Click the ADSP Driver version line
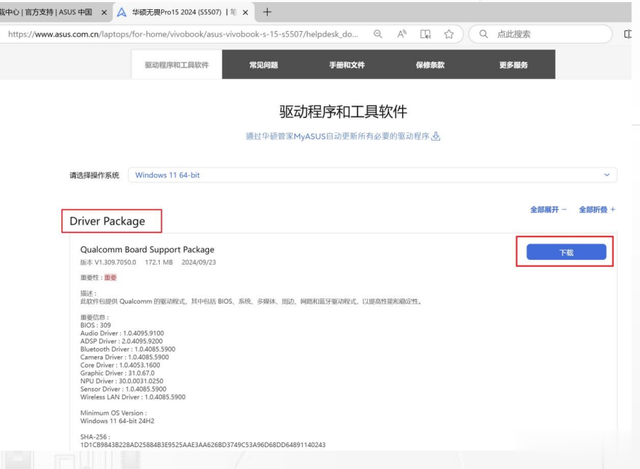 point(121,341)
